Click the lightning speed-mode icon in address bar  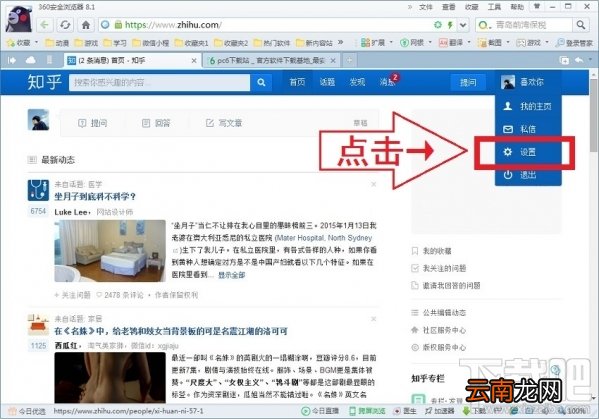[450, 25]
